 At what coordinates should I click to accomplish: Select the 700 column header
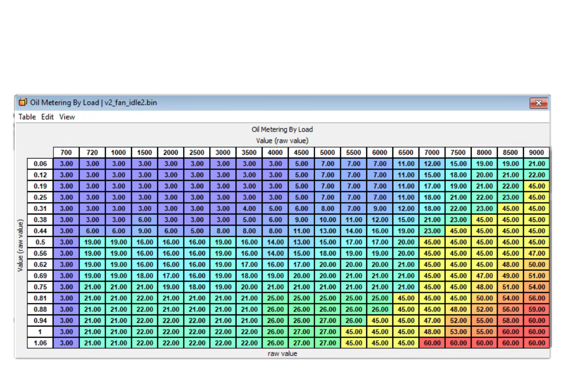click(66, 152)
